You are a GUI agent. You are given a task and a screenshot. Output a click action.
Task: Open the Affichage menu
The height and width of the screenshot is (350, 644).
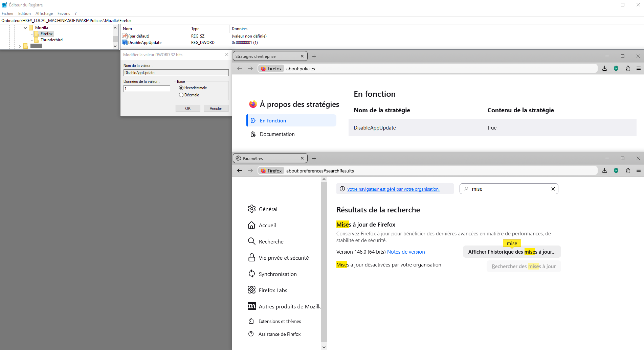point(44,14)
